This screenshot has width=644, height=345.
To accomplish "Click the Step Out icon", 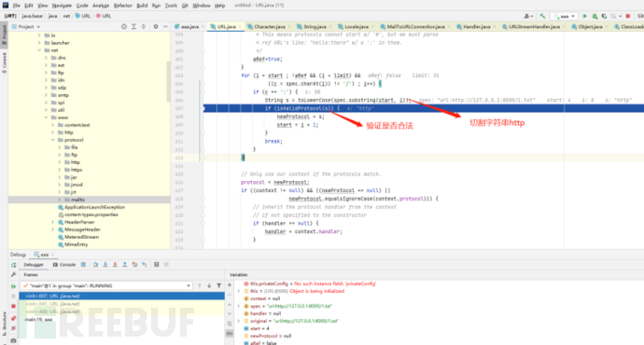I will [125, 265].
